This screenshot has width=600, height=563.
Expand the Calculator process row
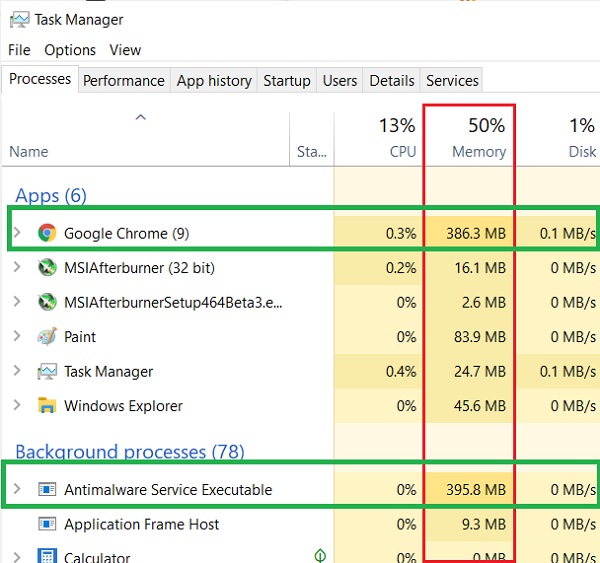point(17,557)
